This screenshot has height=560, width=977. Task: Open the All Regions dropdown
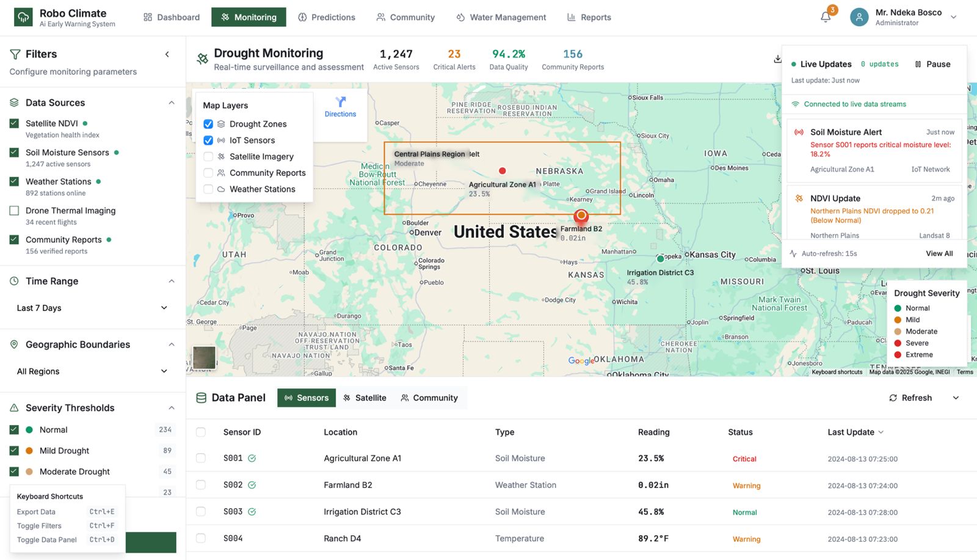[92, 371]
